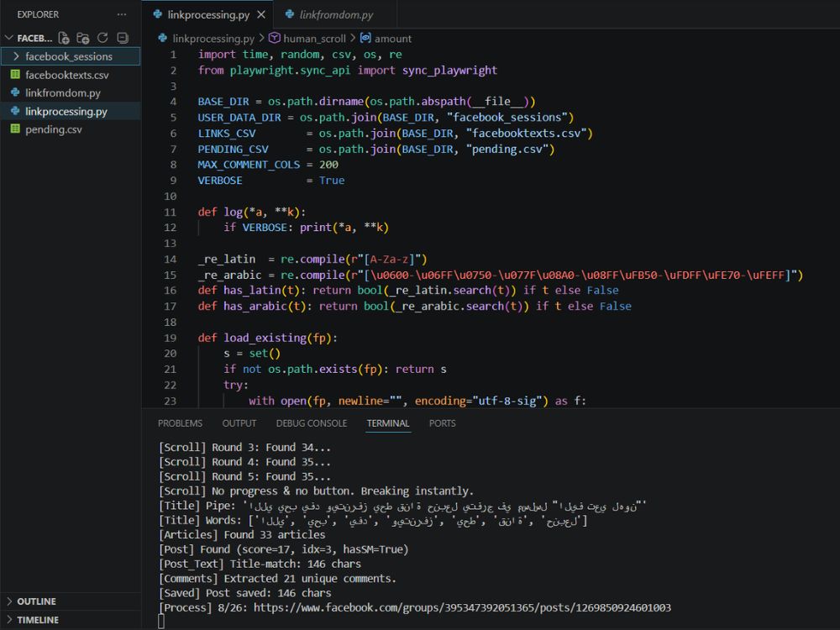This screenshot has height=630, width=840.
Task: Click the amount variable icon in breadcrumb
Action: [x=365, y=38]
